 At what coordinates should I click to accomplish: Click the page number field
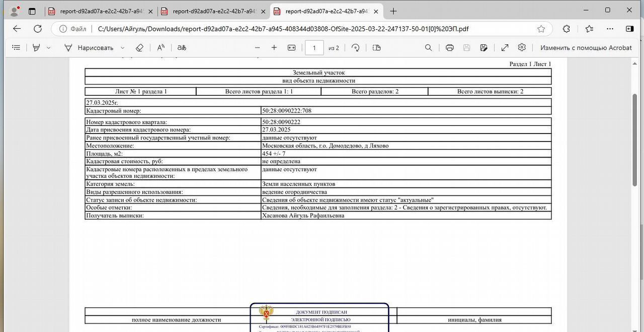pyautogui.click(x=314, y=48)
